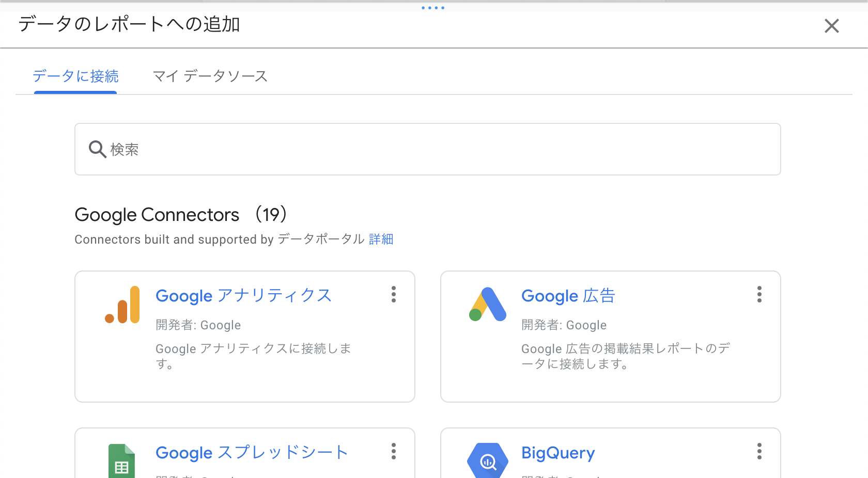Screen dimensions: 868x478
Task: Select the データに接続 tab
Action: pyautogui.click(x=75, y=76)
